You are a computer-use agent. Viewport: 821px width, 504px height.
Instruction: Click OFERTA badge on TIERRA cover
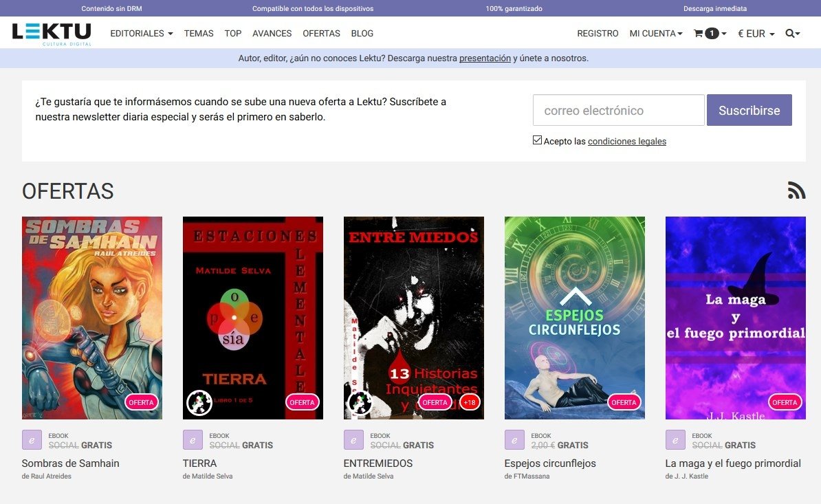pyautogui.click(x=302, y=402)
